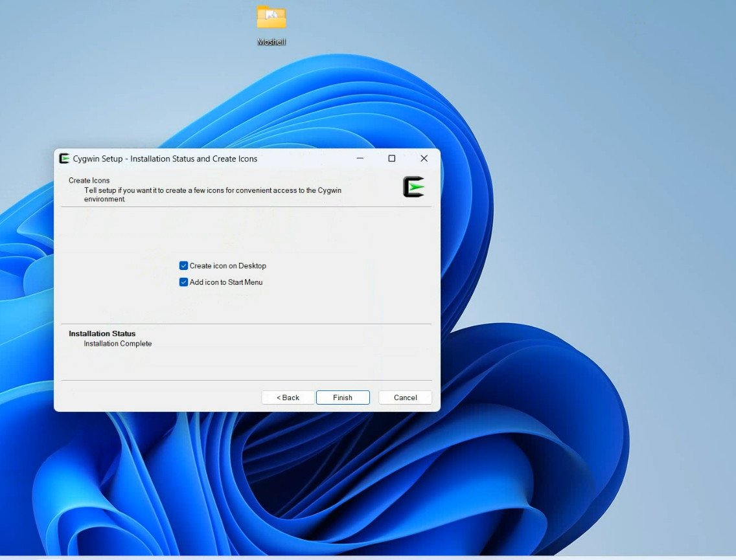Open the Moshell folder on desktop
This screenshot has height=560, width=736.
pos(271,26)
